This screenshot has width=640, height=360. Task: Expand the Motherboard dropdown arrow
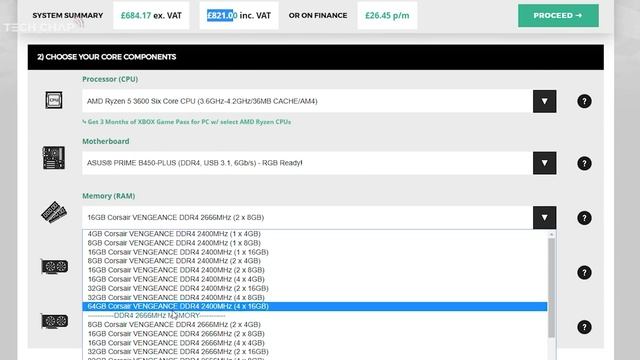click(544, 163)
